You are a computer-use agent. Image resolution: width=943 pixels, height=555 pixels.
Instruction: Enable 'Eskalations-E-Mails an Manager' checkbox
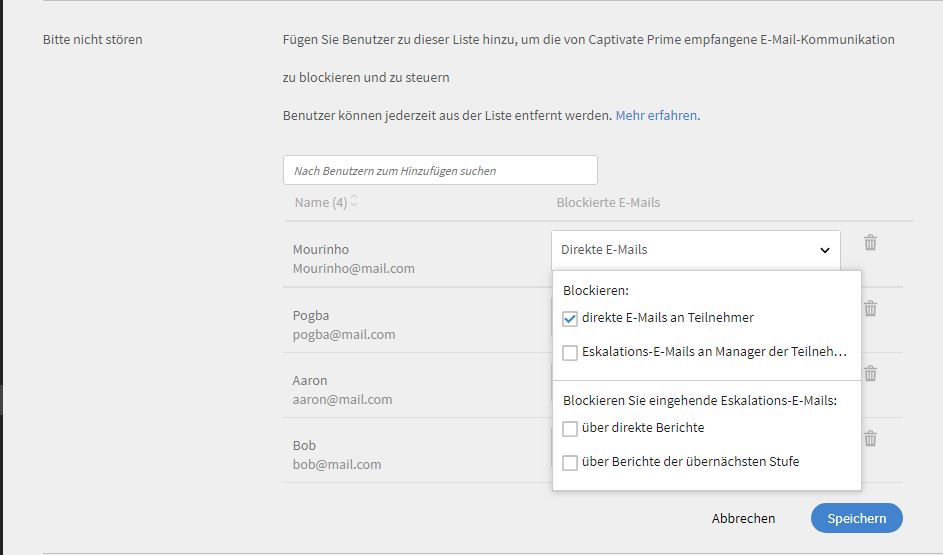click(x=570, y=352)
